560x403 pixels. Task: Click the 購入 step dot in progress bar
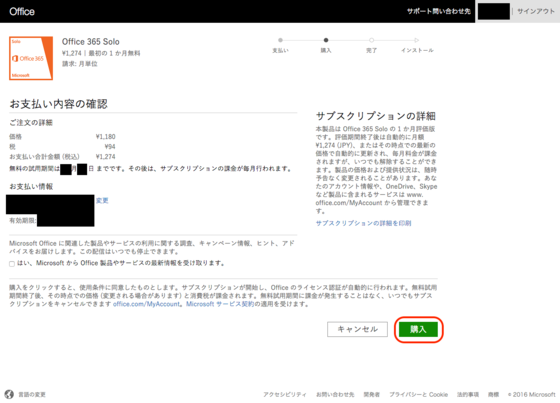326,40
